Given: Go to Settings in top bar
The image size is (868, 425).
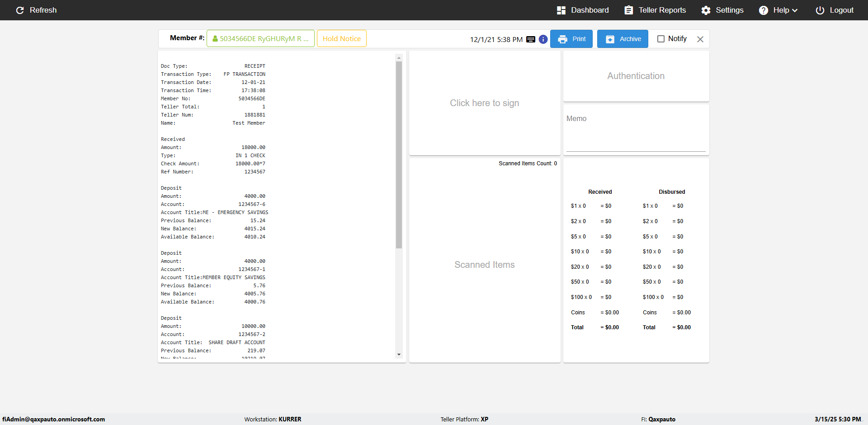Looking at the screenshot, I should point(722,10).
